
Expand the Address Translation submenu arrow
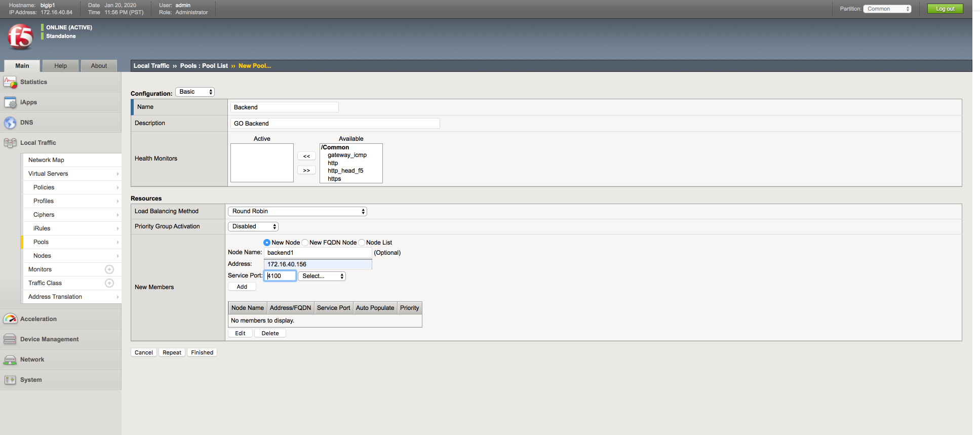117,297
